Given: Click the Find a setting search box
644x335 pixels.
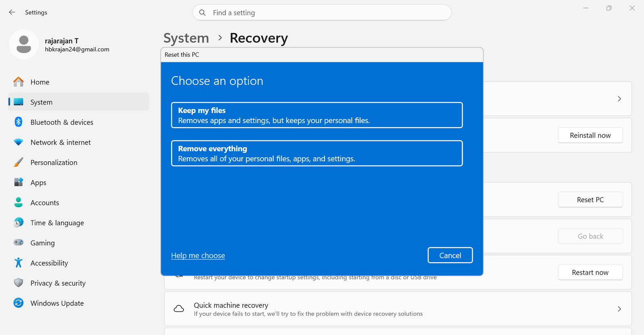Looking at the screenshot, I should 322,12.
